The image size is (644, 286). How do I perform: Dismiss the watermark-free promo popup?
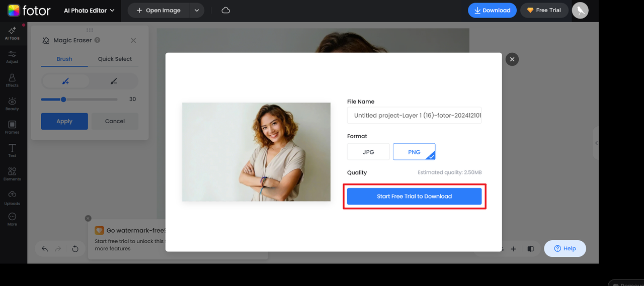coord(88,219)
